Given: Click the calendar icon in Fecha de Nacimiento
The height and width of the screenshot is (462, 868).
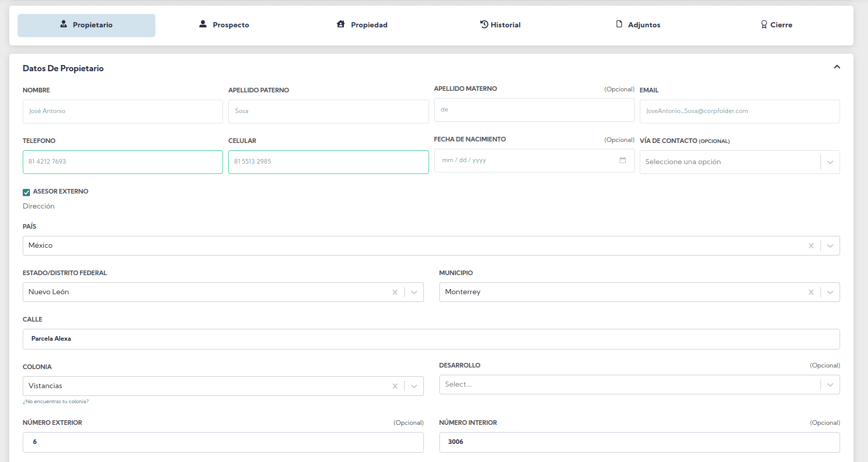Looking at the screenshot, I should point(623,161).
